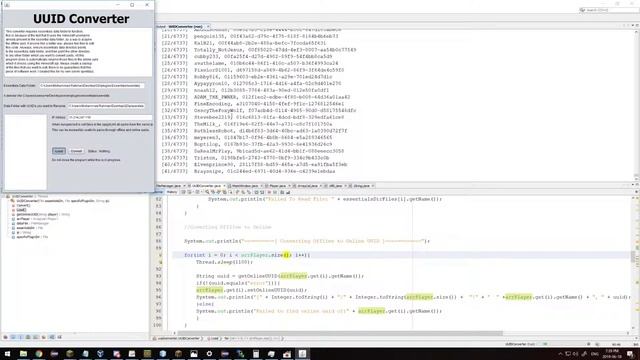Viewport: 640px width, 360px height.
Task: Close the UUIDConverter (run) output tab
Action: (208, 27)
